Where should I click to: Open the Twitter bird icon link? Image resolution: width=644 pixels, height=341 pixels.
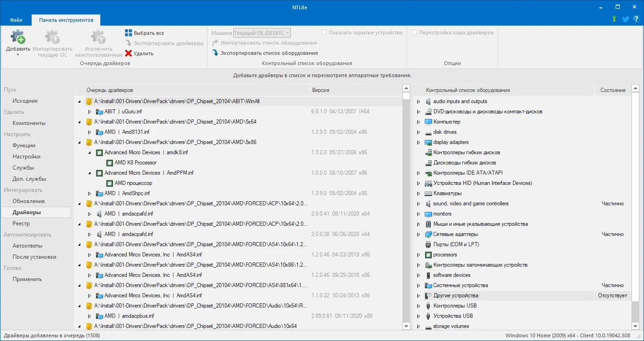625,19
